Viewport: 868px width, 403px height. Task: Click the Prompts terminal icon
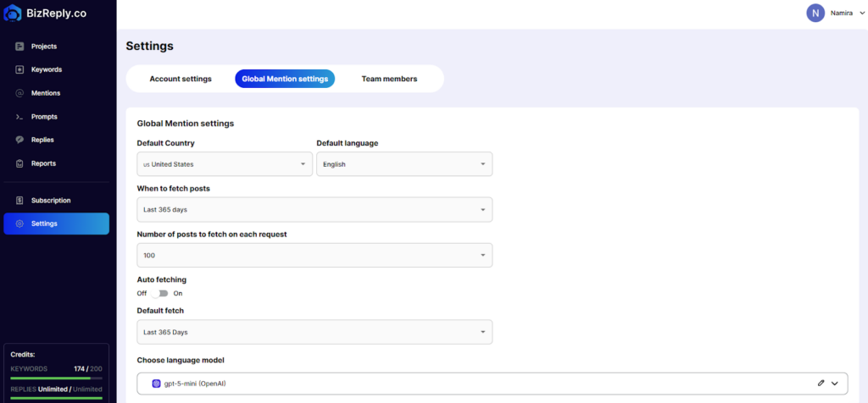click(x=19, y=117)
